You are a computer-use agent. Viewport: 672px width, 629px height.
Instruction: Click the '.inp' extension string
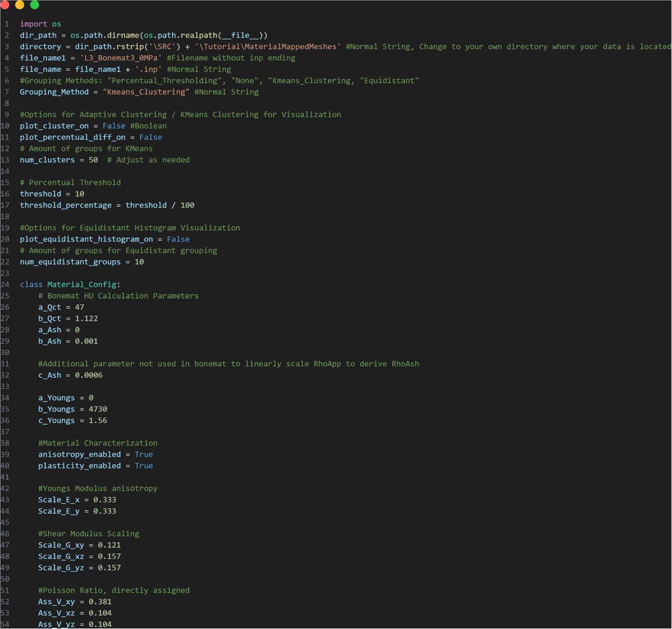coord(148,69)
